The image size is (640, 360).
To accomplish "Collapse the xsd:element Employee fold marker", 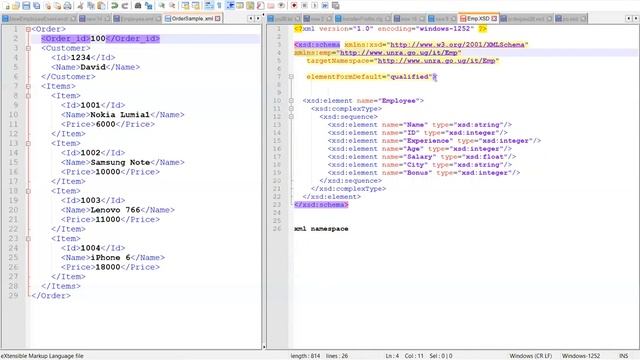I will 291,101.
